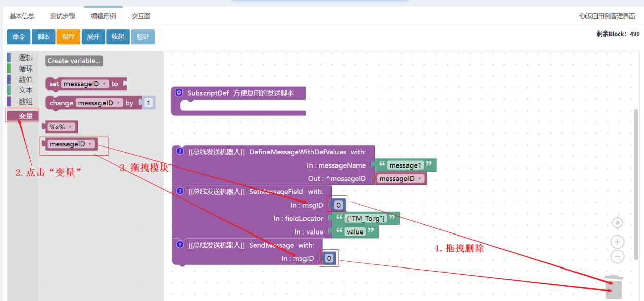The image size is (644, 301).
Task: Collapse blocks using the 收起 button
Action: point(118,37)
